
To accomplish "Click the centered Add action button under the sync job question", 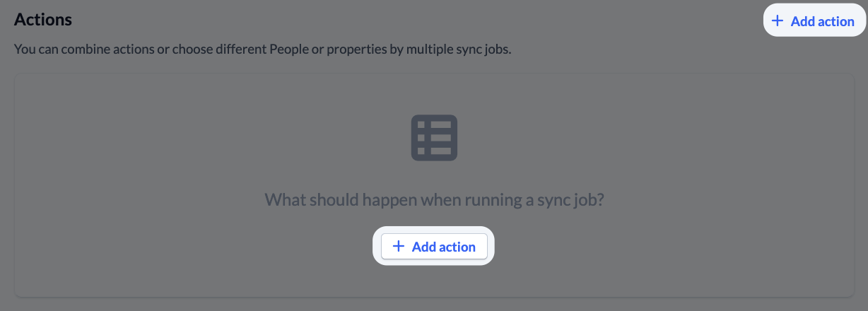I will [434, 247].
